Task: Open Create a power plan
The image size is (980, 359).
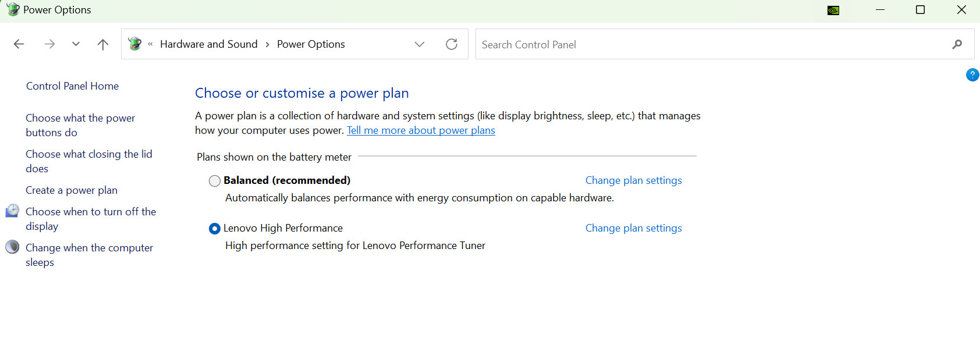Action: (x=72, y=190)
